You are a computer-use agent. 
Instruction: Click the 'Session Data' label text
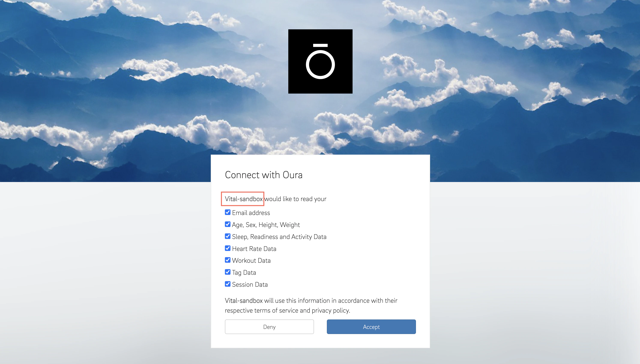coord(250,285)
